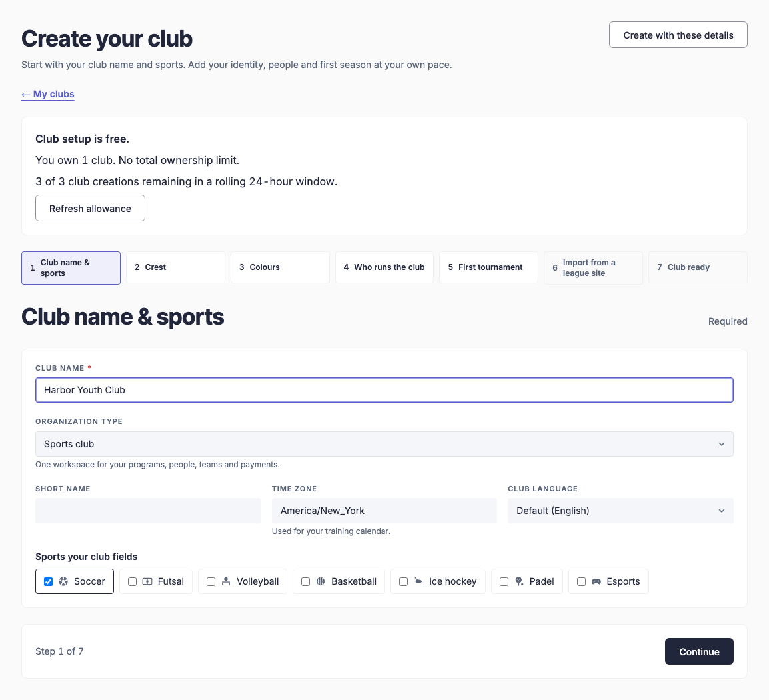Click the "One workspace for your programs" hint
The height and width of the screenshot is (700, 769).
point(157,465)
